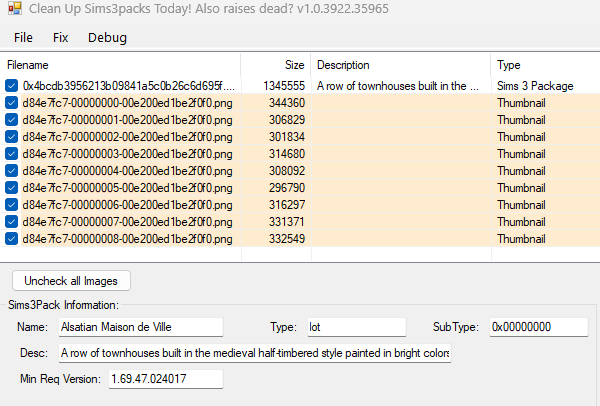Image resolution: width=600 pixels, height=406 pixels.
Task: Click the Min Req Version field
Action: point(165,379)
